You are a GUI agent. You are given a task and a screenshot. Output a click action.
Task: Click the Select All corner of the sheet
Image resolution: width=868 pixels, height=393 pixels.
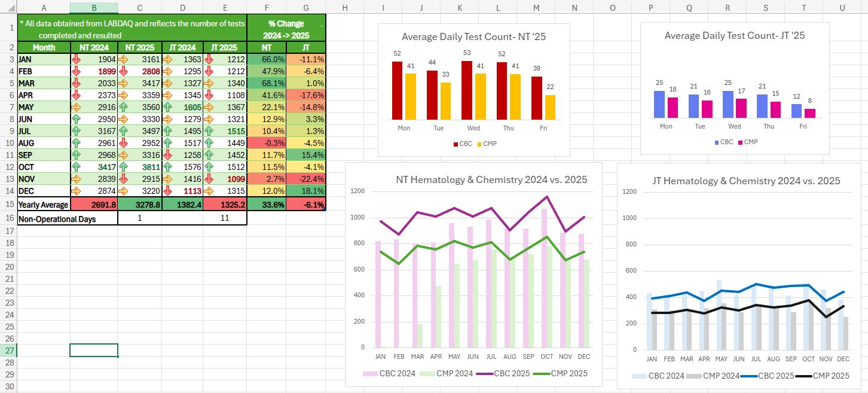[x=8, y=7]
